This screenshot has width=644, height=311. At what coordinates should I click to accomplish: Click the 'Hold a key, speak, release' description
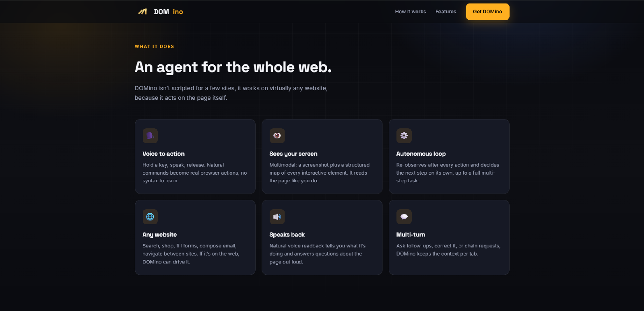coord(195,173)
